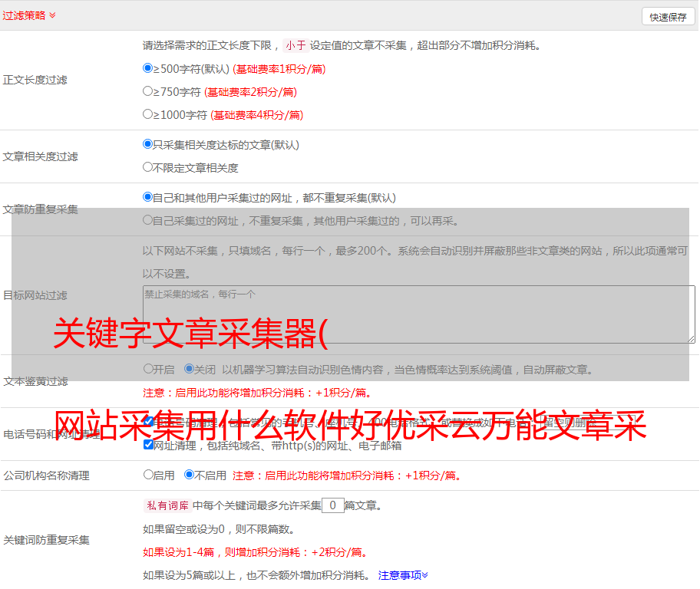The image size is (700, 589).
Task: Click the 文章相关度过滤 row label
Action: click(41, 156)
